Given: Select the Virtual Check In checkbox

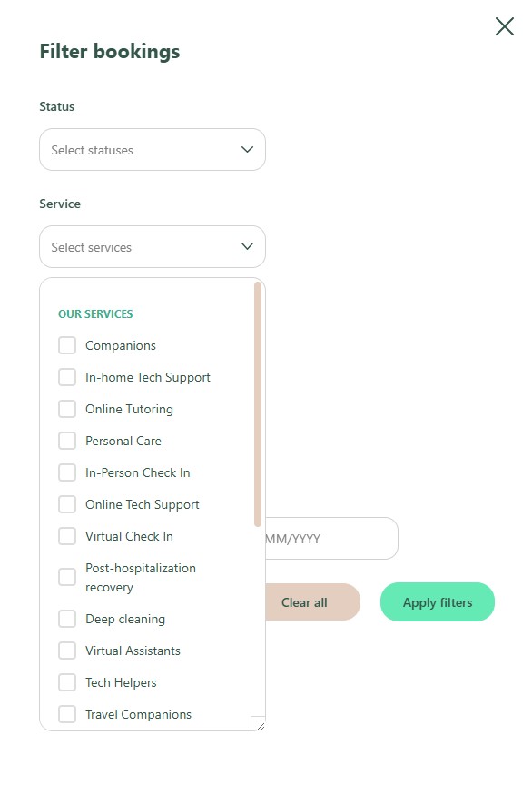Looking at the screenshot, I should point(67,536).
